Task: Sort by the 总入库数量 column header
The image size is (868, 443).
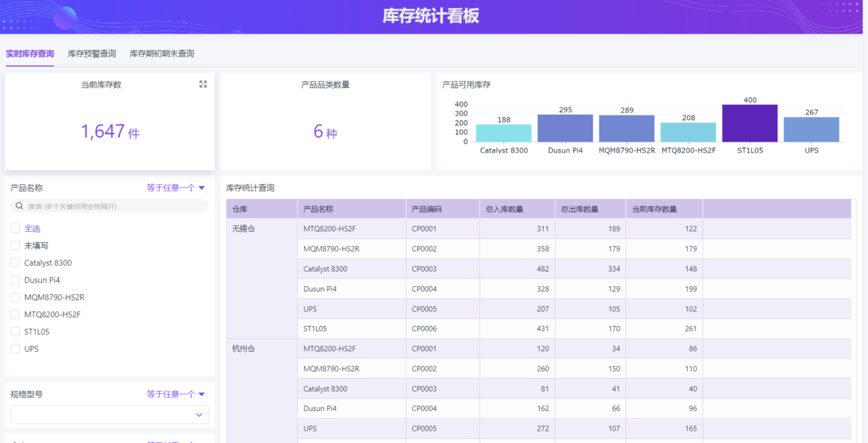Action: (517, 209)
